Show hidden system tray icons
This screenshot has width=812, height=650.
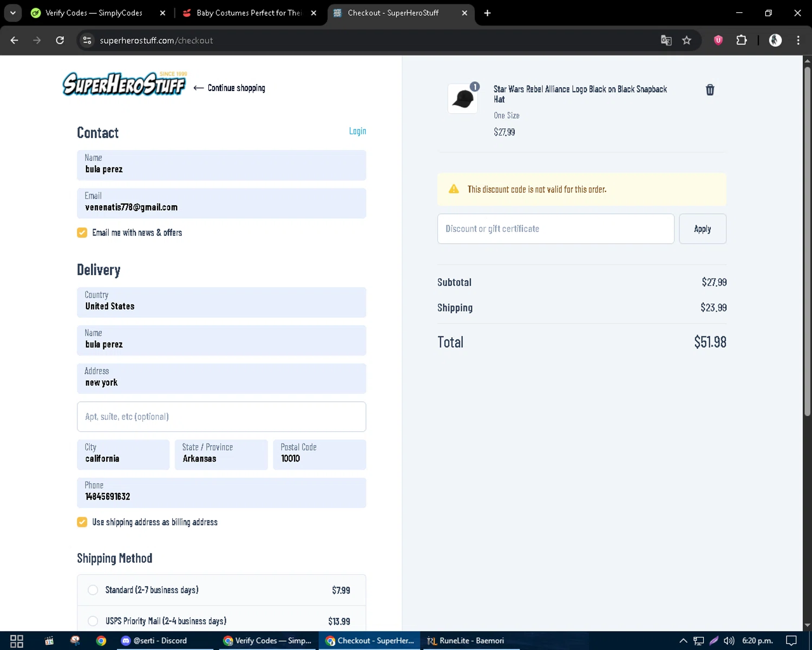(x=683, y=641)
